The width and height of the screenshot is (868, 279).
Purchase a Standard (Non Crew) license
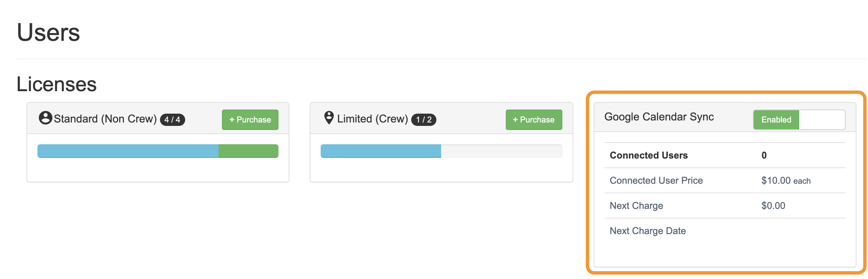click(250, 120)
